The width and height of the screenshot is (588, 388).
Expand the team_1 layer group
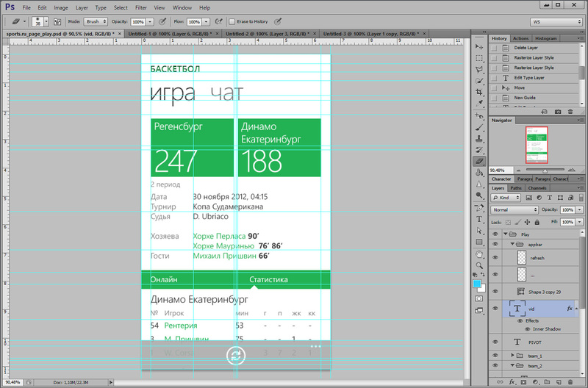click(x=512, y=355)
